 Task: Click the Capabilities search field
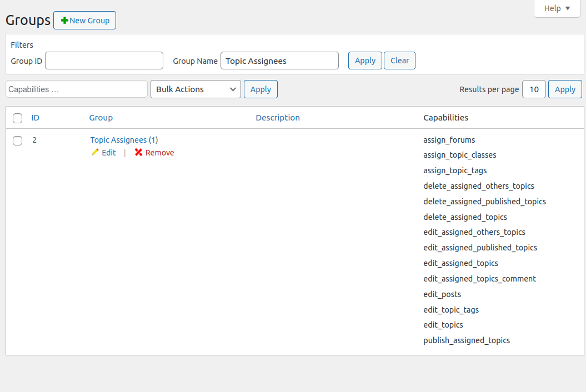(77, 89)
